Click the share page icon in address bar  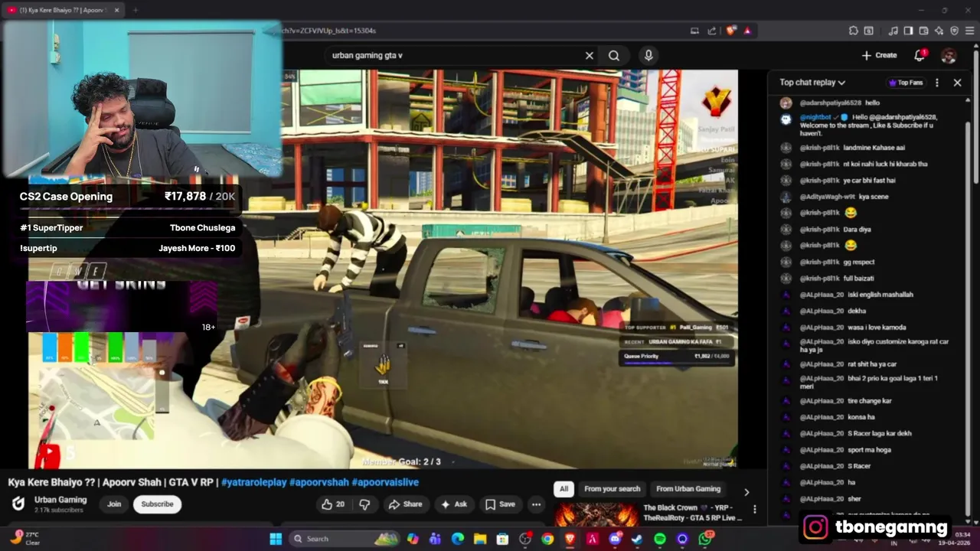pos(712,31)
